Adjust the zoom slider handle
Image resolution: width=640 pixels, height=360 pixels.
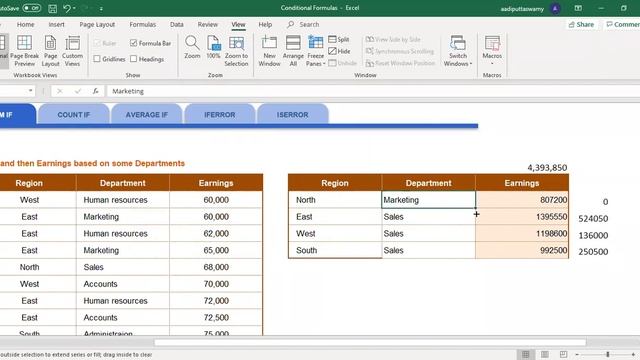[608, 354]
